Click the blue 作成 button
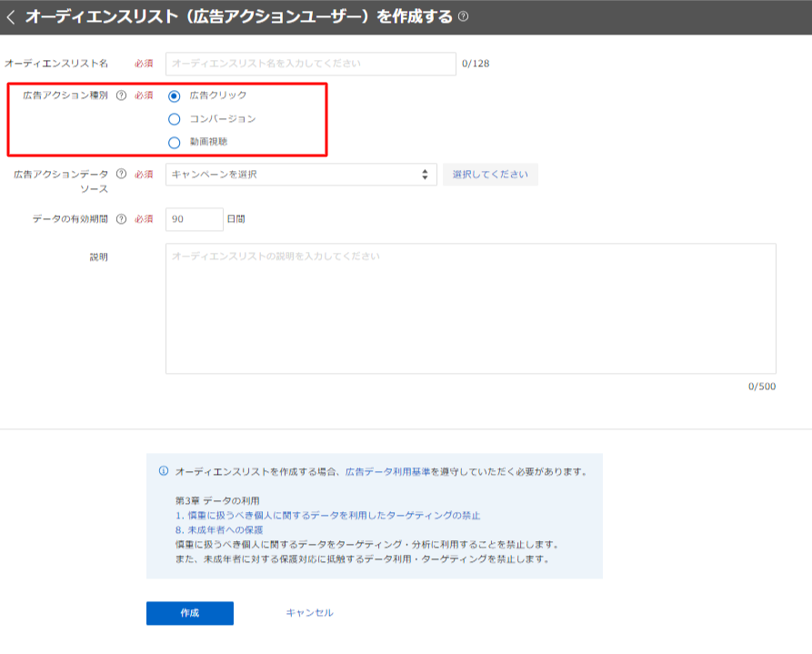The height and width of the screenshot is (654, 812). click(x=189, y=613)
